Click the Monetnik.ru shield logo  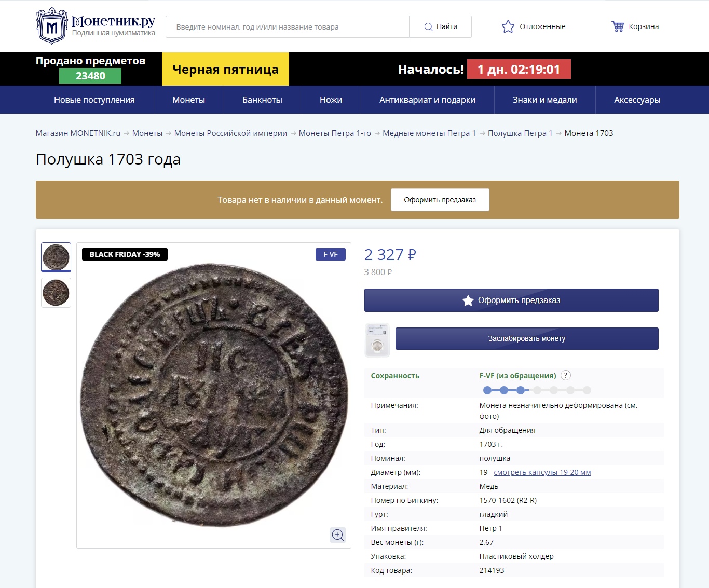tap(51, 26)
